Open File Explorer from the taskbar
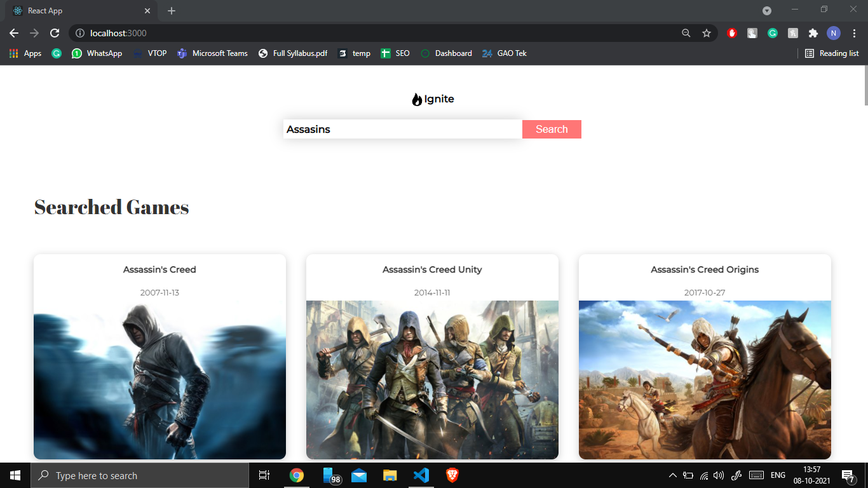Viewport: 868px width, 488px height. coord(390,475)
